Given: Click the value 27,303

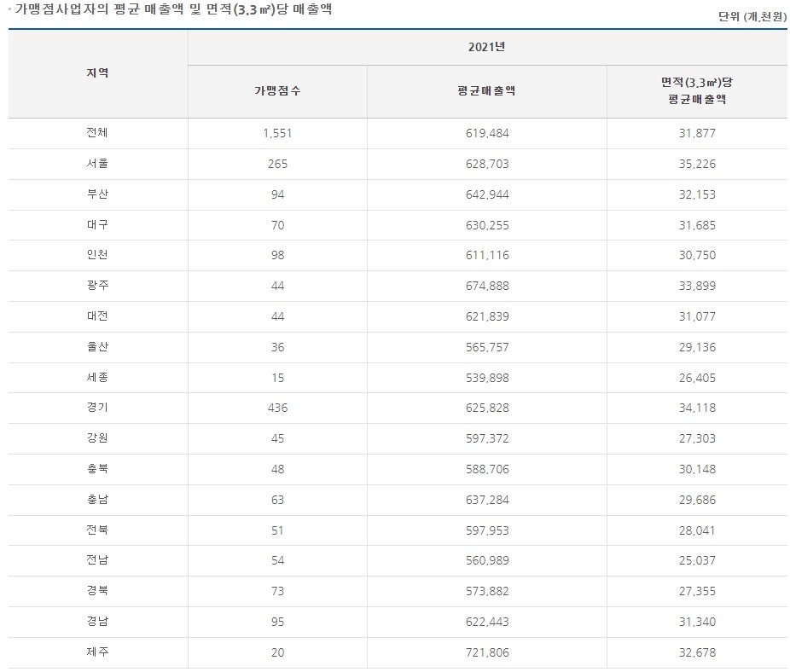Looking at the screenshot, I should pos(697,439).
